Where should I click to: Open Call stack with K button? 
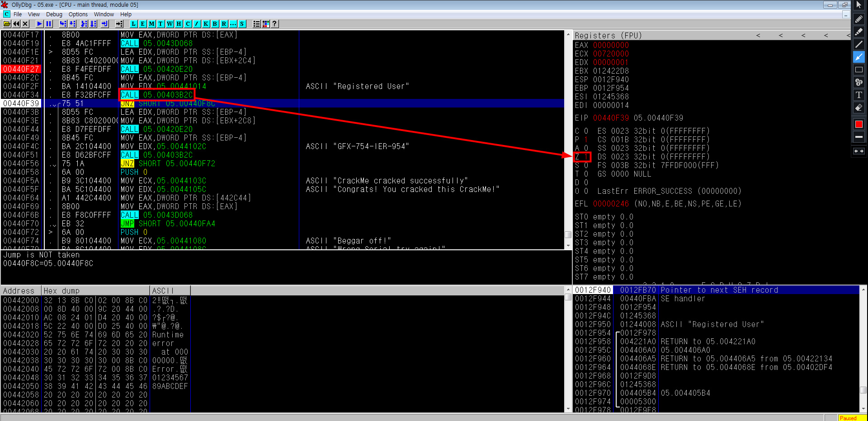point(206,24)
